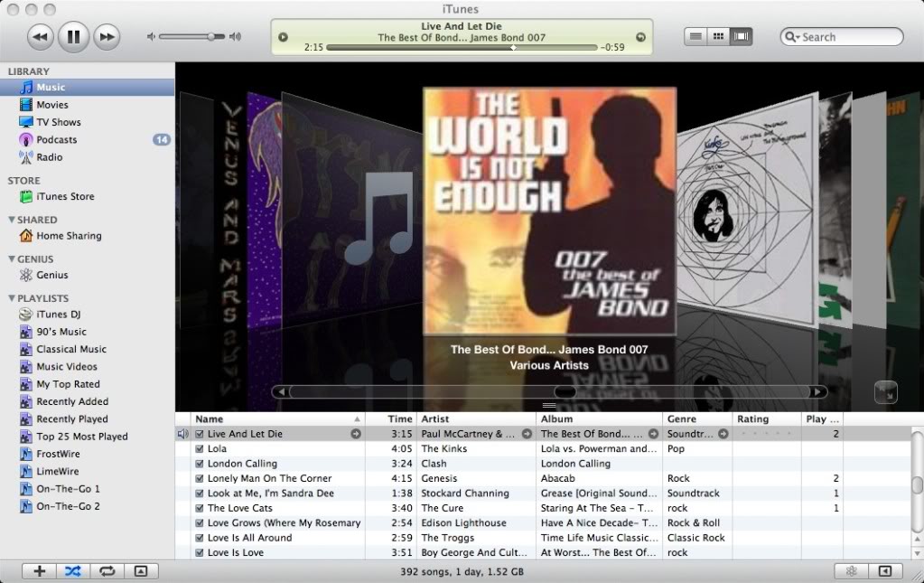Go to the iTunes Store
Screen dimensions: 924x583
88,196
